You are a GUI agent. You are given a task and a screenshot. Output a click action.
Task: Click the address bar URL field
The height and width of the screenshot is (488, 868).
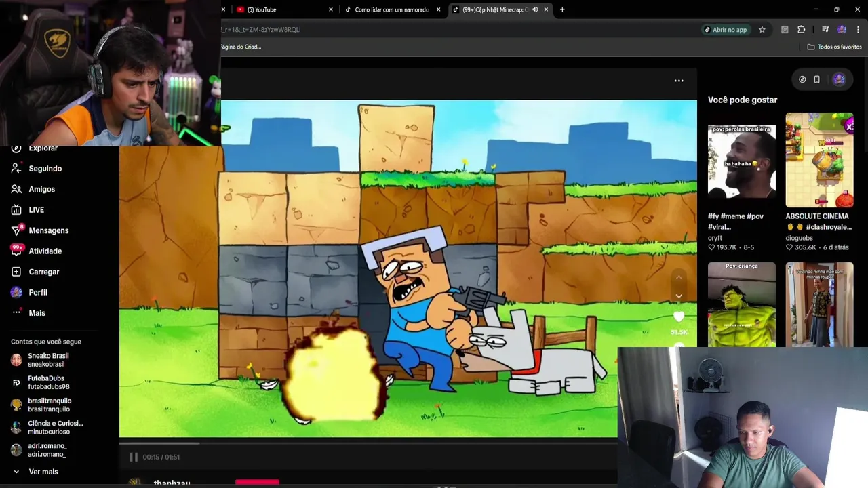[x=458, y=29]
